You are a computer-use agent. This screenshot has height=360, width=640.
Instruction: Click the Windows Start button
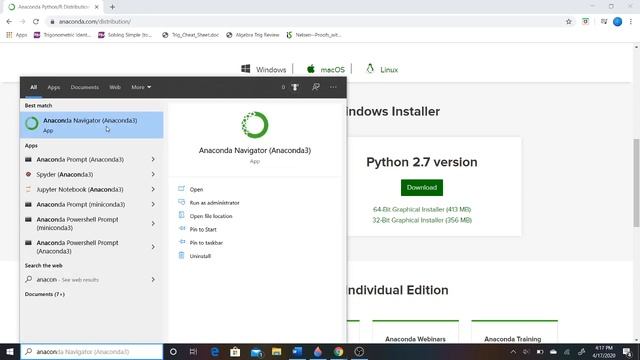[x=10, y=352]
